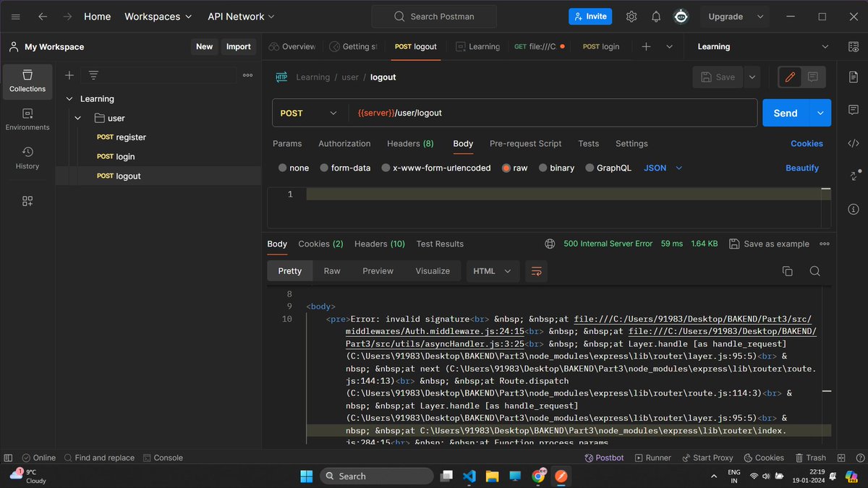Click the Send button

pos(786,113)
